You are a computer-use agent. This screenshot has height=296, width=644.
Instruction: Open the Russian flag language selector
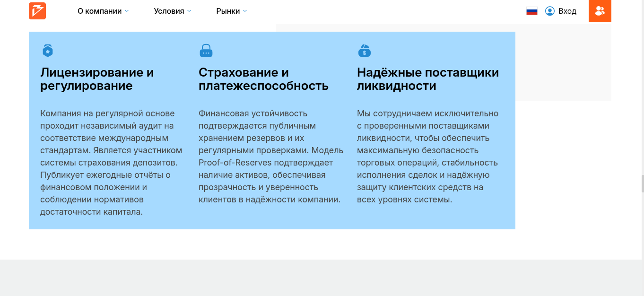click(x=532, y=11)
